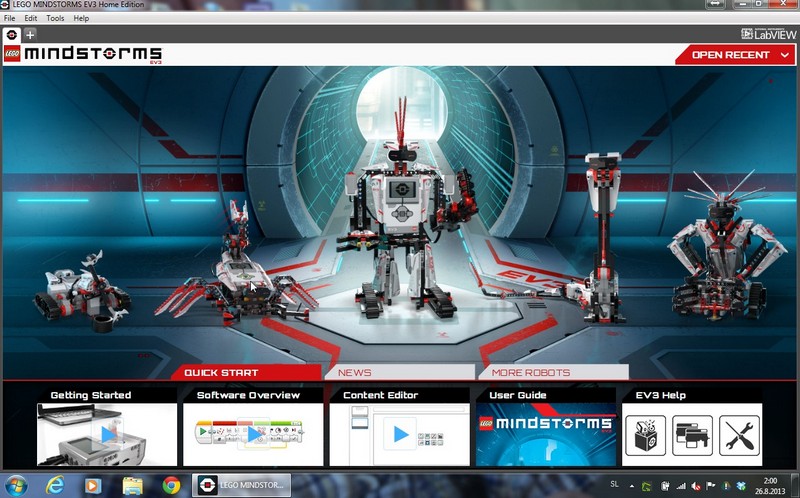800x498 pixels.
Task: Click LEGO MINDSTORMS taskbar button
Action: click(241, 485)
